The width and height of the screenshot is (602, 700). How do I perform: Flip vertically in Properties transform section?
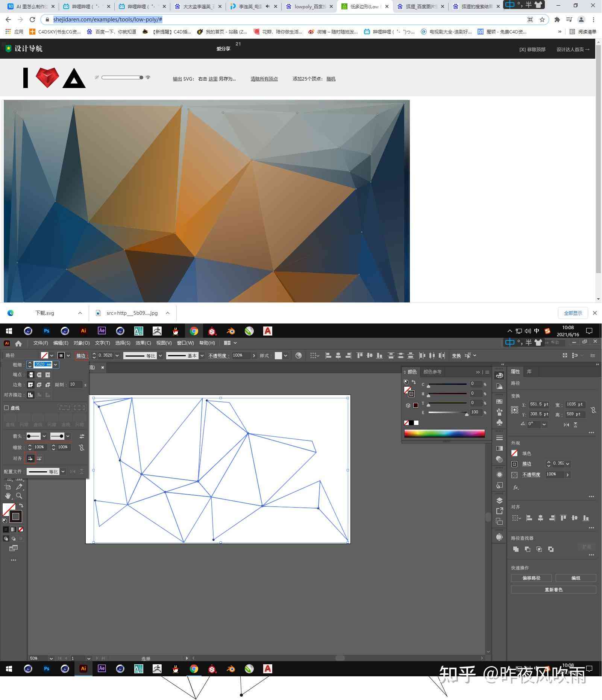tap(575, 425)
